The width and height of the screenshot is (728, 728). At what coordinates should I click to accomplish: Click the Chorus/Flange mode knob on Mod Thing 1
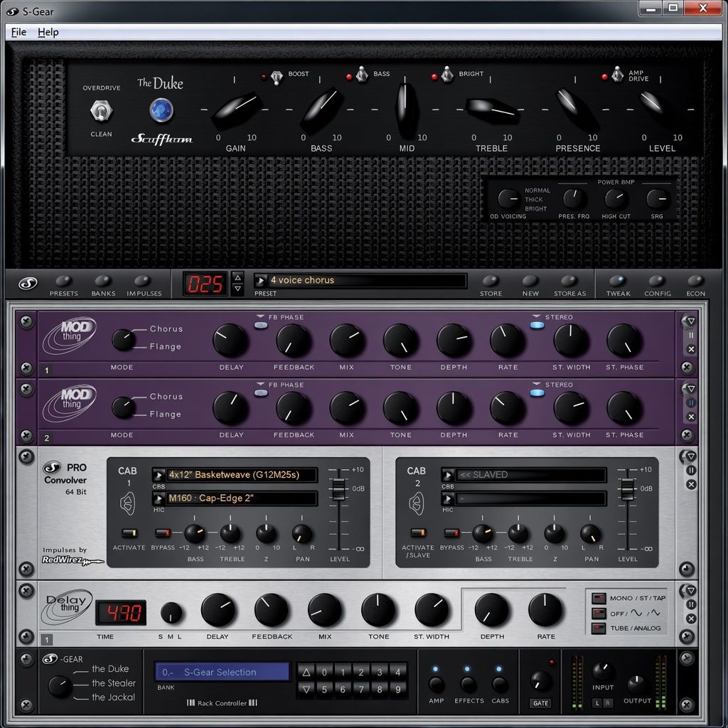tap(124, 340)
